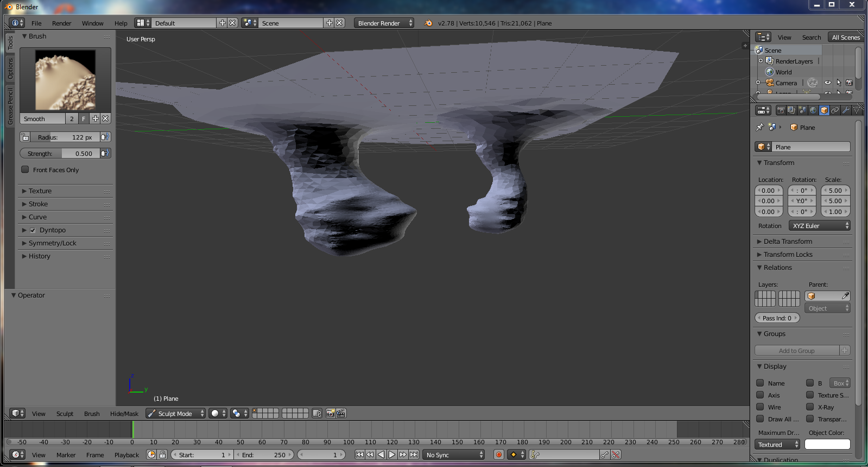
Task: Open the World properties tab (globe icon)
Action: click(x=813, y=110)
